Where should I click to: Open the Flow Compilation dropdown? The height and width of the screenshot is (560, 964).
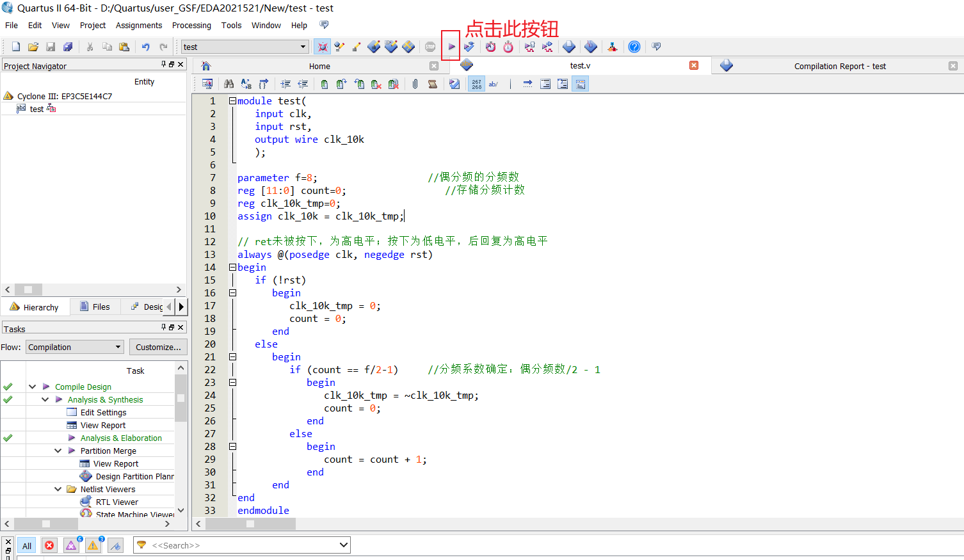74,347
